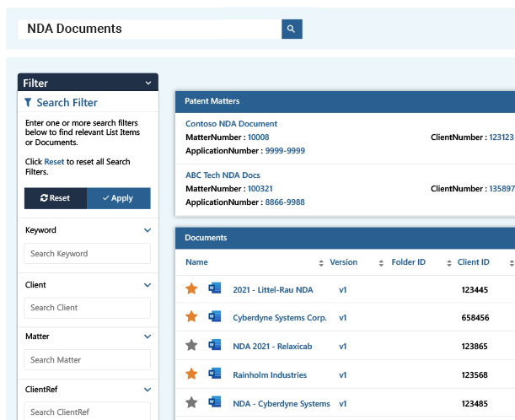Click client ID 123445 cell
The width and height of the screenshot is (515, 420).
475,290
